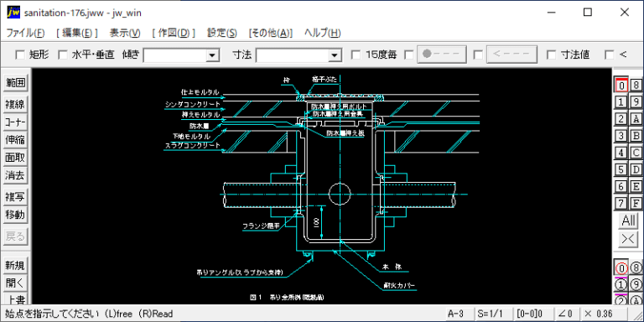The image size is (644, 322).
Task: Toggle the 水平・垂直 checkbox
Action: point(62,55)
